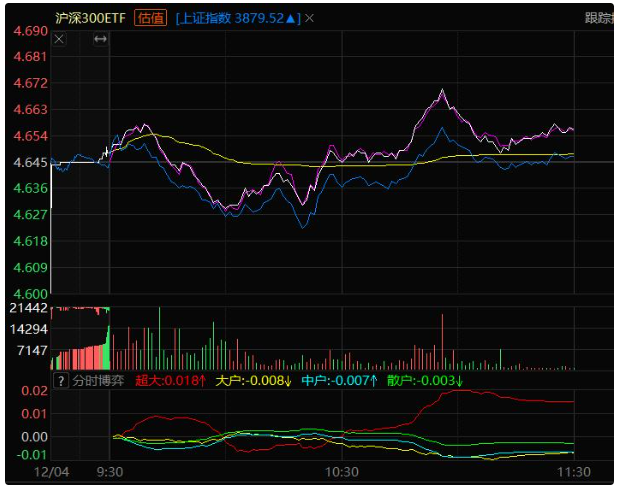Screen dimensions: 617x490
Task: Click the 9:30 time axis label
Action: 109,471
